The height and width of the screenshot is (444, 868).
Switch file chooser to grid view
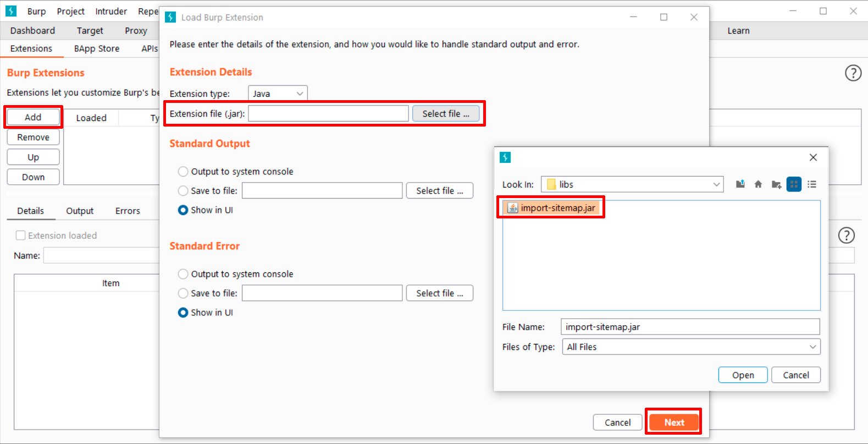pos(794,184)
